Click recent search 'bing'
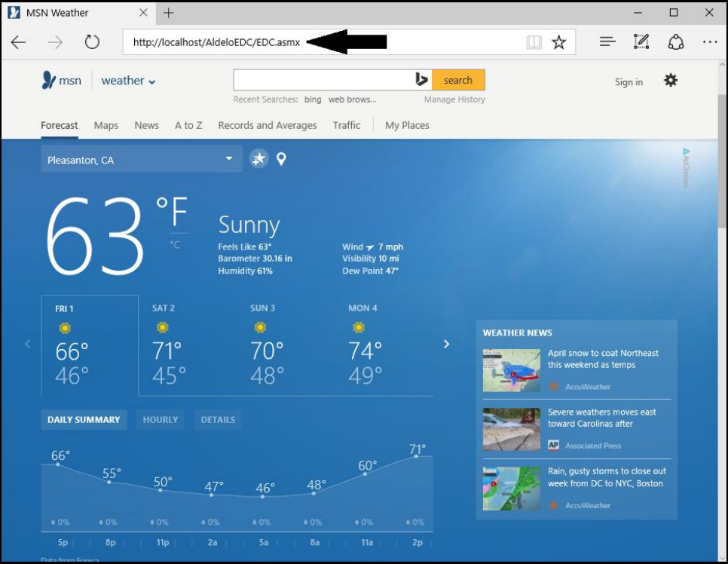Image resolution: width=728 pixels, height=564 pixels. coord(313,100)
